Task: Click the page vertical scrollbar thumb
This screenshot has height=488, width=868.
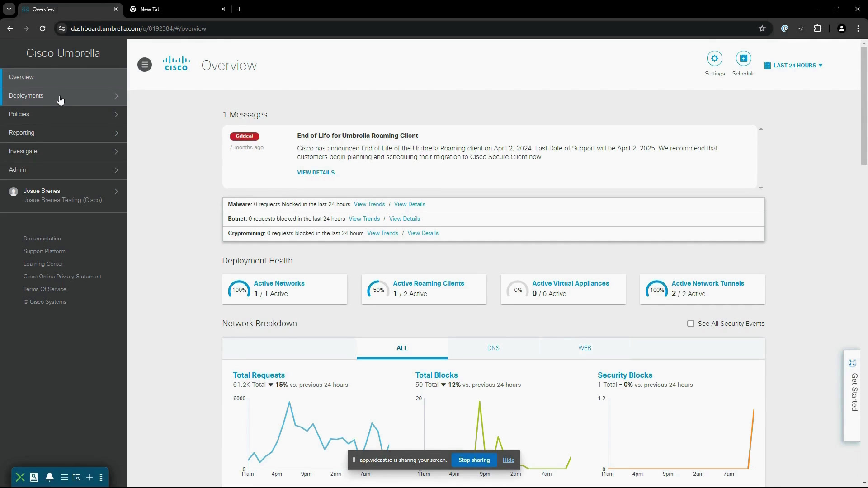Action: [864, 106]
